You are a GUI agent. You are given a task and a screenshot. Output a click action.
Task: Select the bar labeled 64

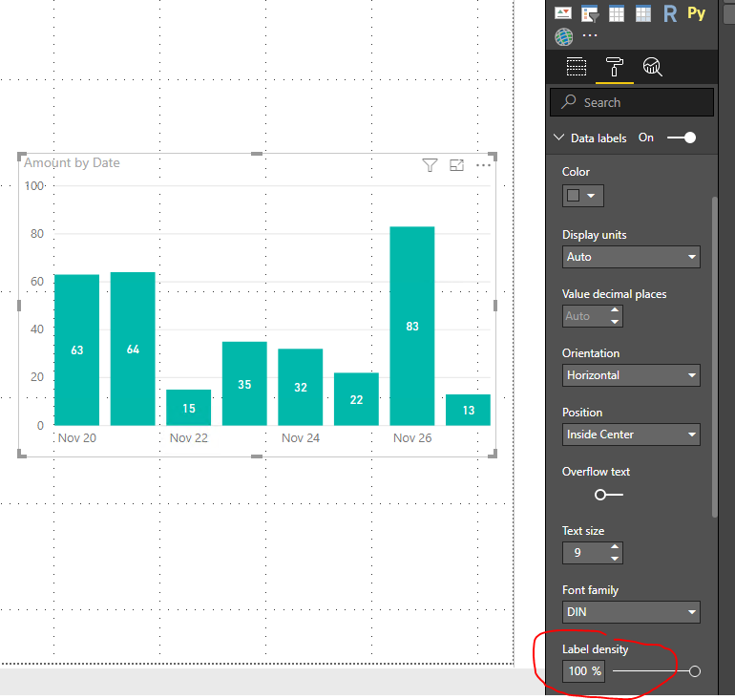pyautogui.click(x=133, y=349)
